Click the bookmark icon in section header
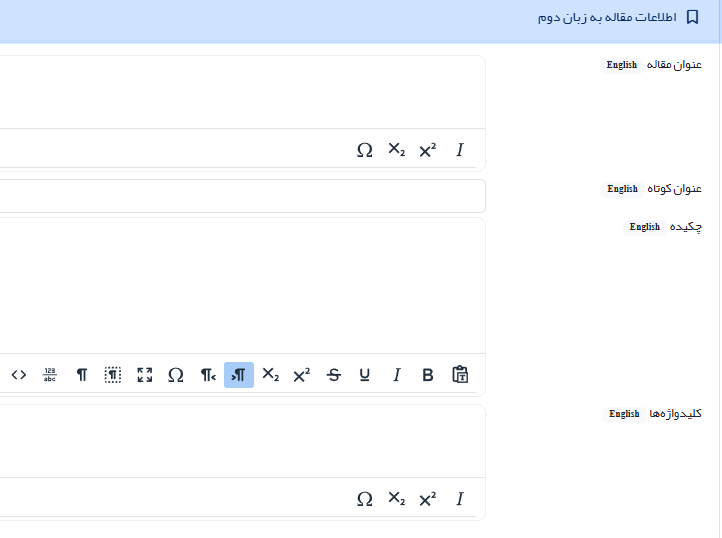Viewport: 722px width, 538px height. [x=692, y=18]
